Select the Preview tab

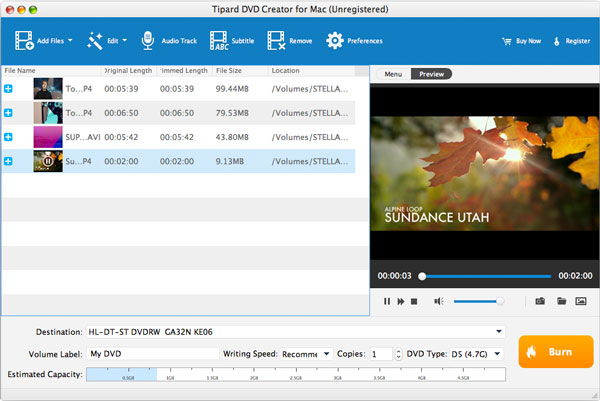(431, 74)
